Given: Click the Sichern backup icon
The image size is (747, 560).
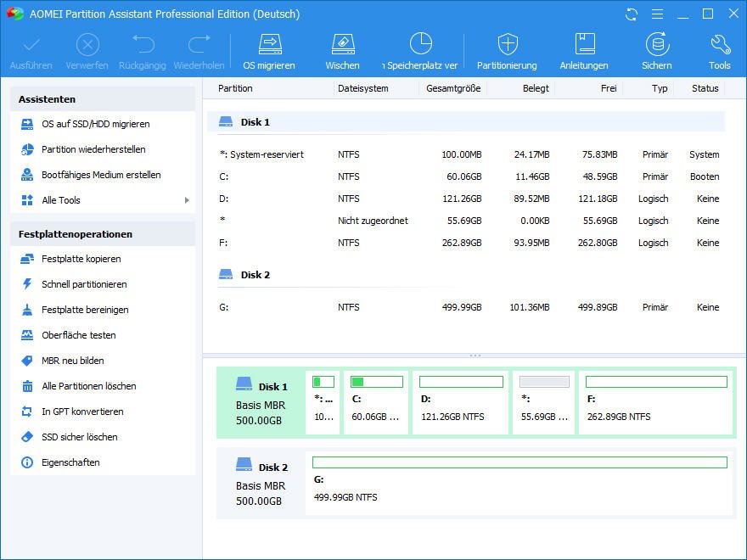Looking at the screenshot, I should [x=656, y=44].
